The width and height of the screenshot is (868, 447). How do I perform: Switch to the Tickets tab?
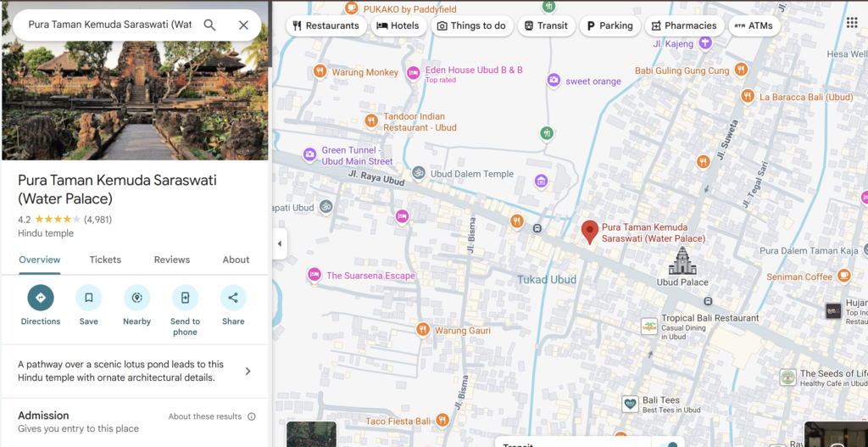(x=105, y=260)
